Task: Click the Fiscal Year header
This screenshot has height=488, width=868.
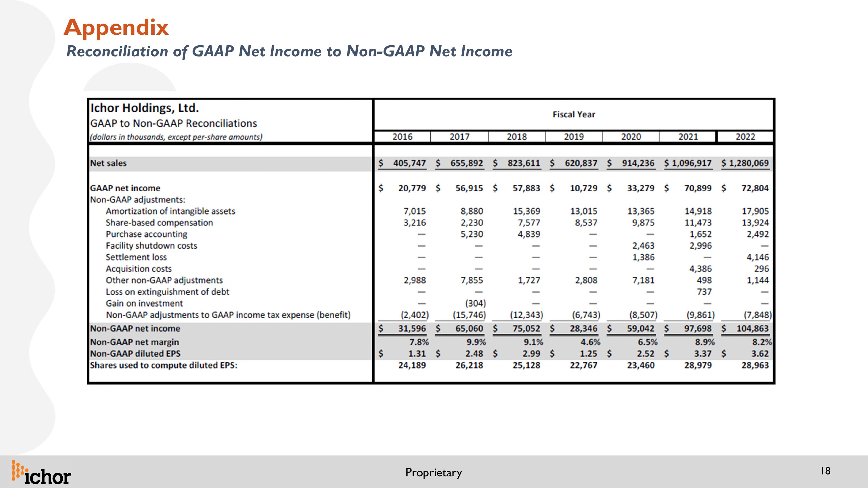Action: (x=574, y=114)
